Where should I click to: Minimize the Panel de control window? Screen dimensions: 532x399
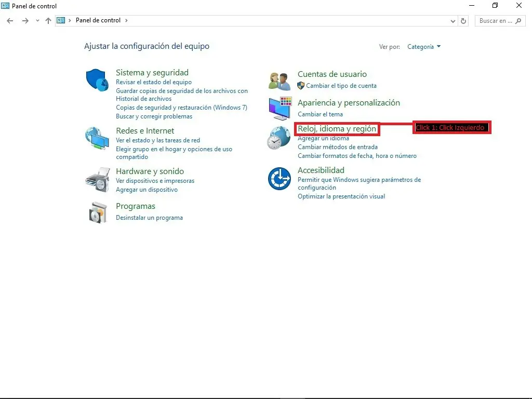click(472, 5)
